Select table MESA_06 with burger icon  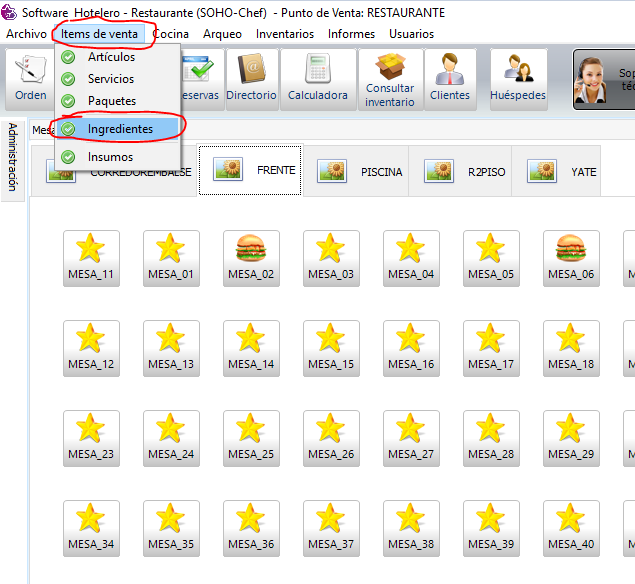point(571,257)
